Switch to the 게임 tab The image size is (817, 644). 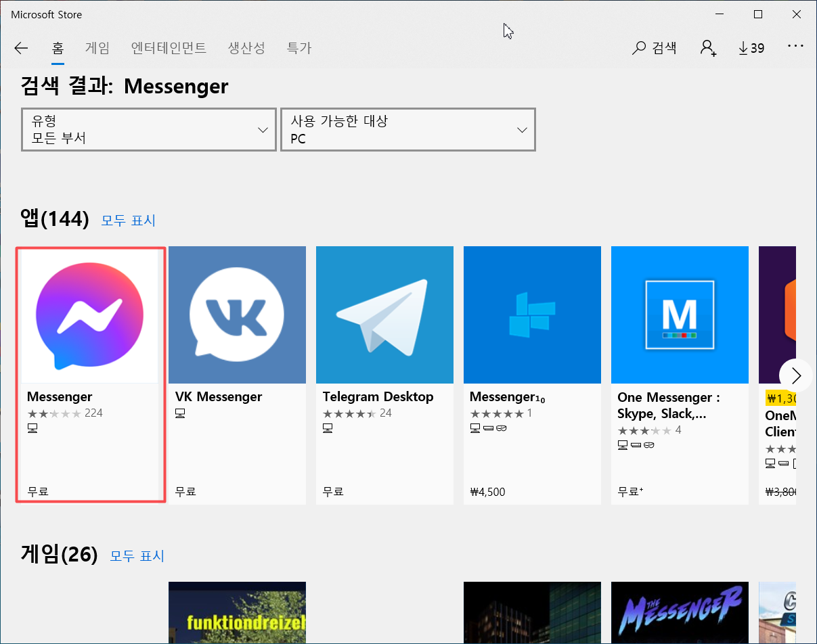click(x=97, y=48)
